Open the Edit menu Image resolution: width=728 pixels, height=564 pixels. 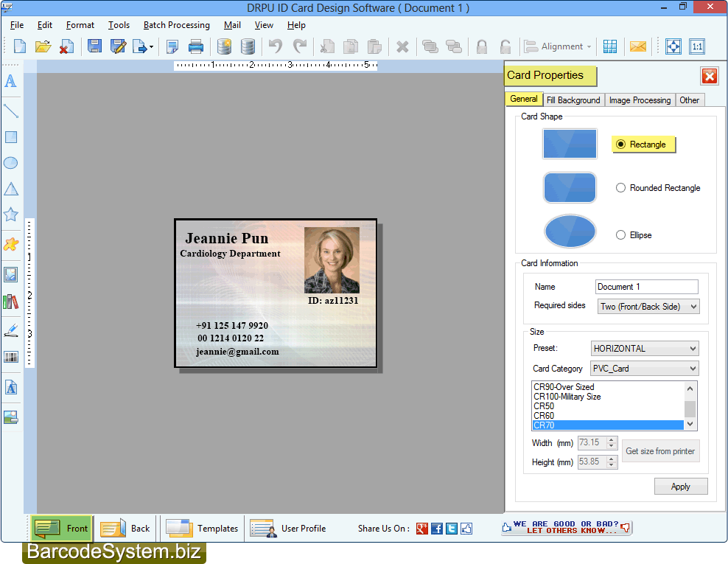(x=44, y=25)
